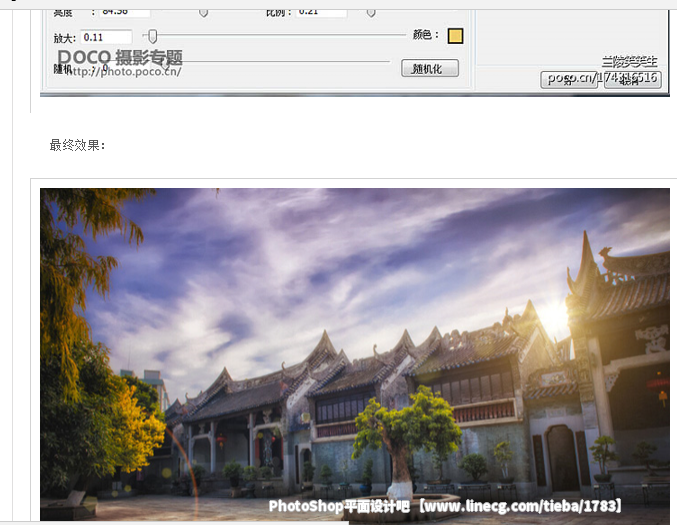Click the 随机化 button

coord(430,68)
